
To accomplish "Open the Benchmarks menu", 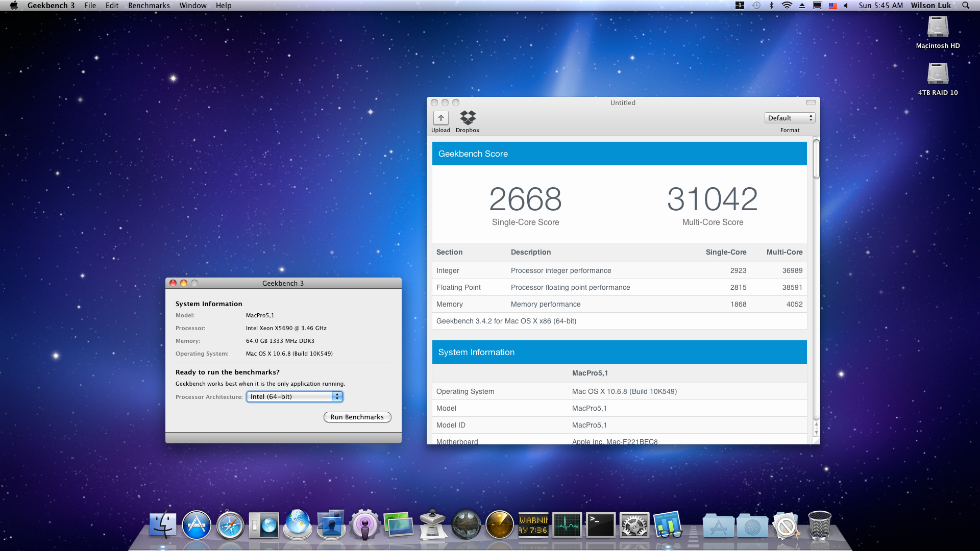I will 149,5.
